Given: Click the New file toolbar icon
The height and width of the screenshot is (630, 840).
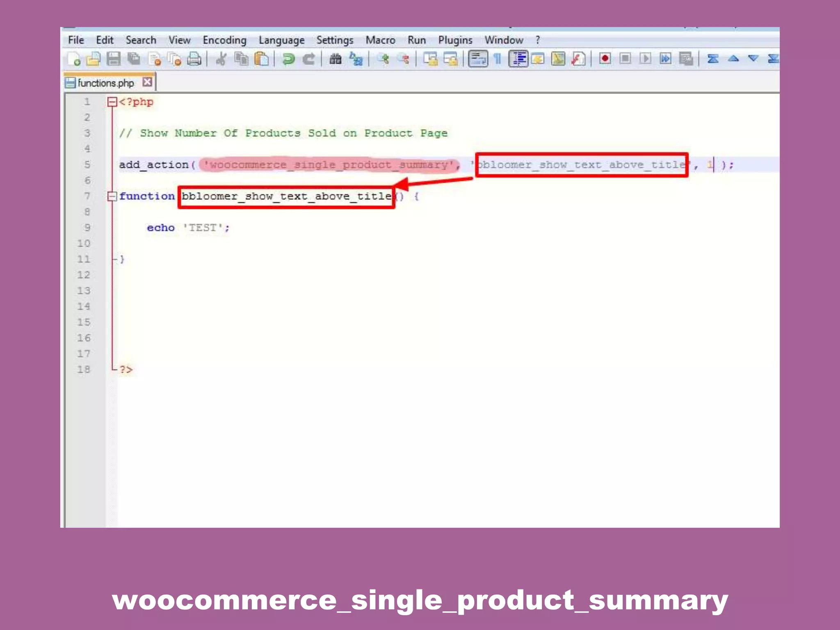Looking at the screenshot, I should pos(74,59).
